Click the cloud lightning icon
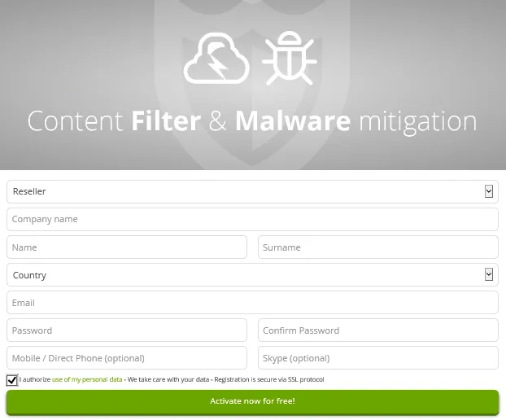The width and height of the screenshot is (506, 420). coord(216,59)
